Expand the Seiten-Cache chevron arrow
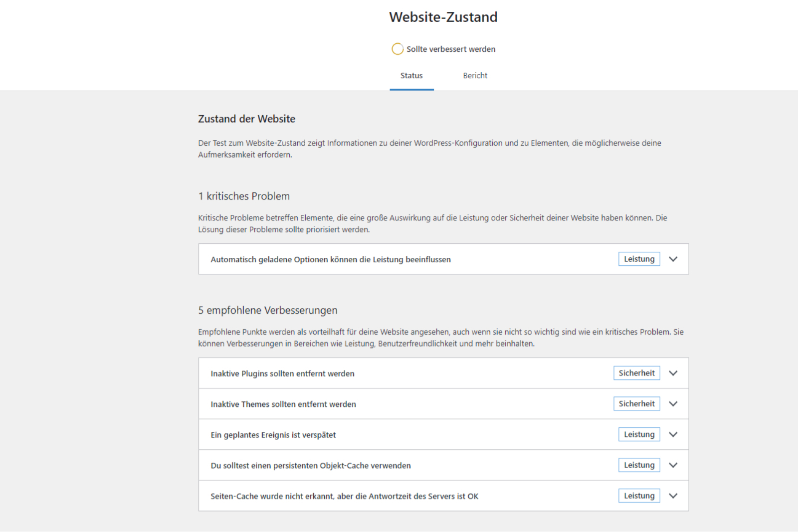 click(x=673, y=496)
